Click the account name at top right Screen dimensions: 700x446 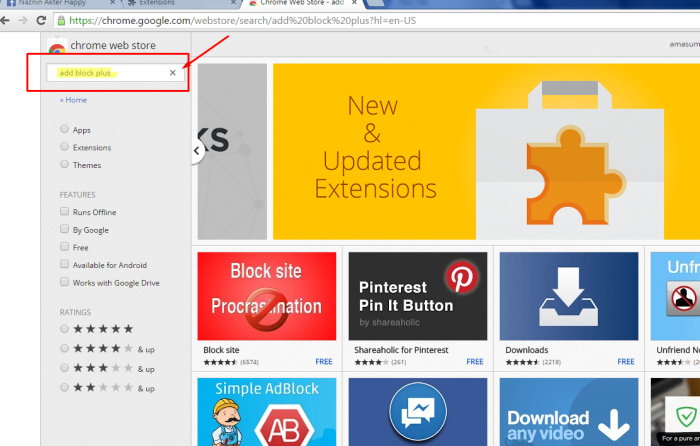684,44
